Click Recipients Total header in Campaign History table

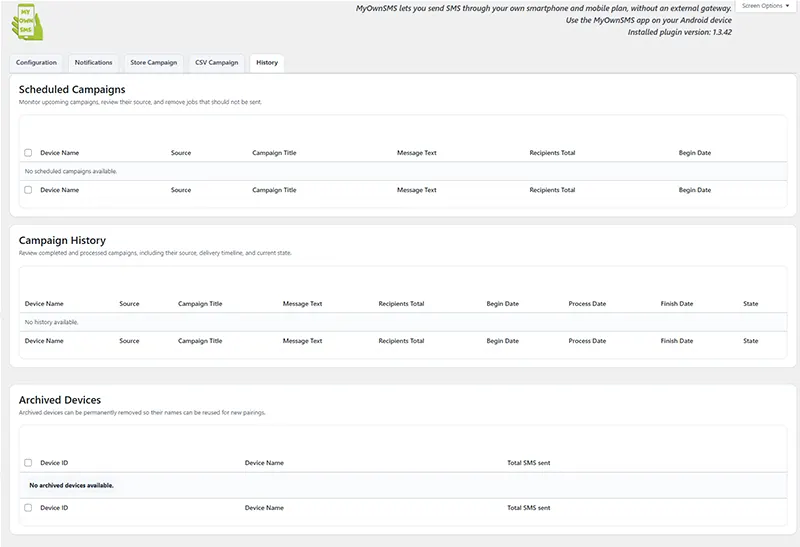[x=401, y=303]
